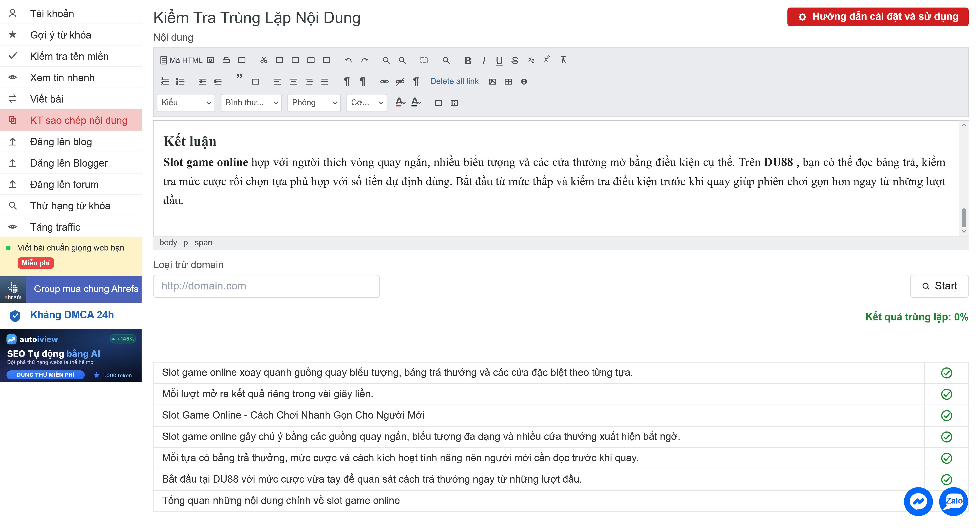This screenshot has width=980, height=528.
Task: Undo the last editor action
Action: pyautogui.click(x=348, y=60)
